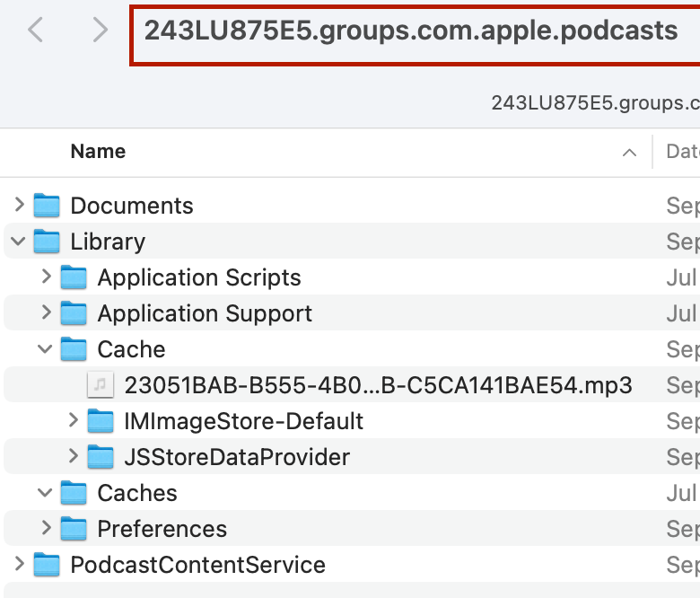Click the Cache folder name
The height and width of the screenshot is (598, 700).
point(131,348)
